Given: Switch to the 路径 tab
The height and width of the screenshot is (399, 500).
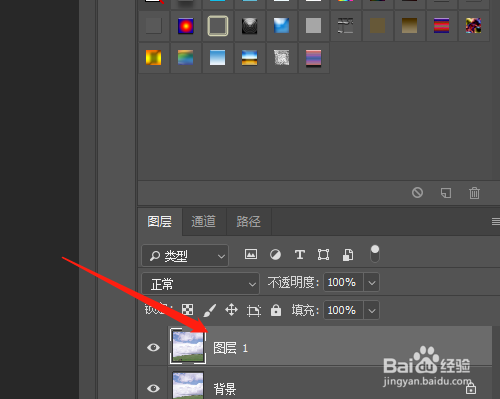Looking at the screenshot, I should (249, 221).
